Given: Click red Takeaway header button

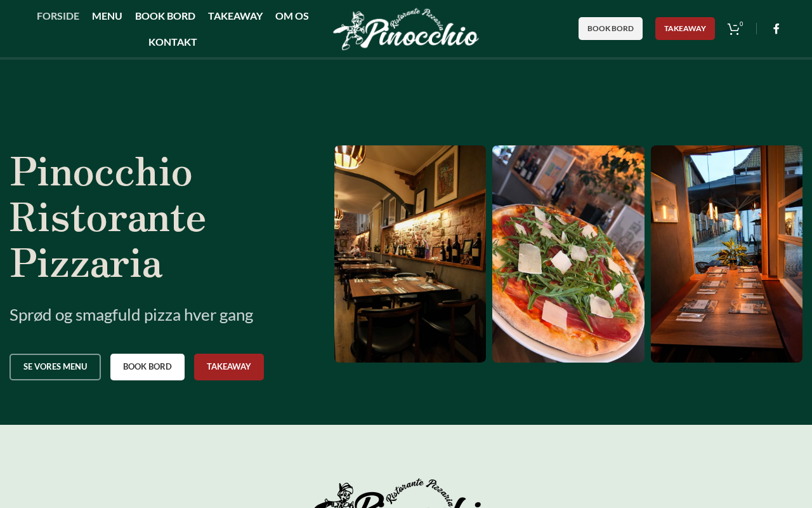Looking at the screenshot, I should [x=685, y=29].
